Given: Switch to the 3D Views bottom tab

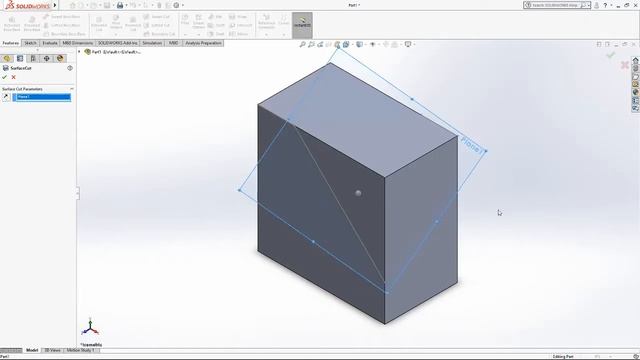Looking at the screenshot, I should point(52,350).
